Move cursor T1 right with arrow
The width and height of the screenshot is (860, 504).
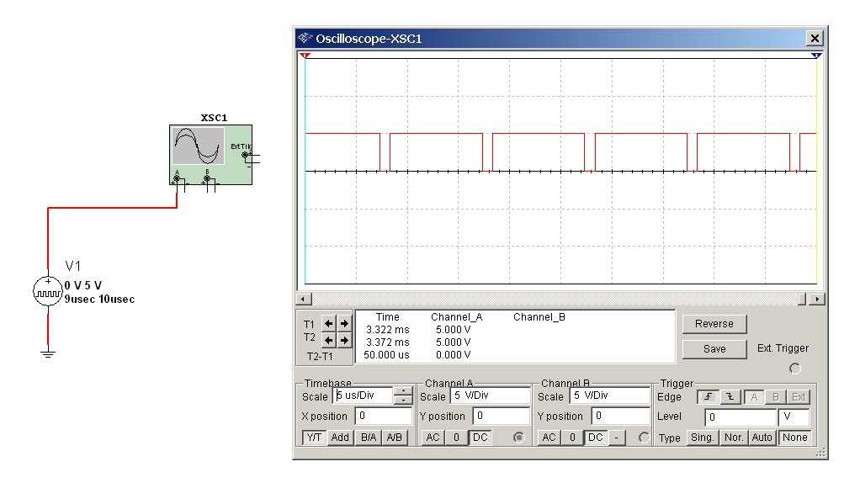(344, 324)
